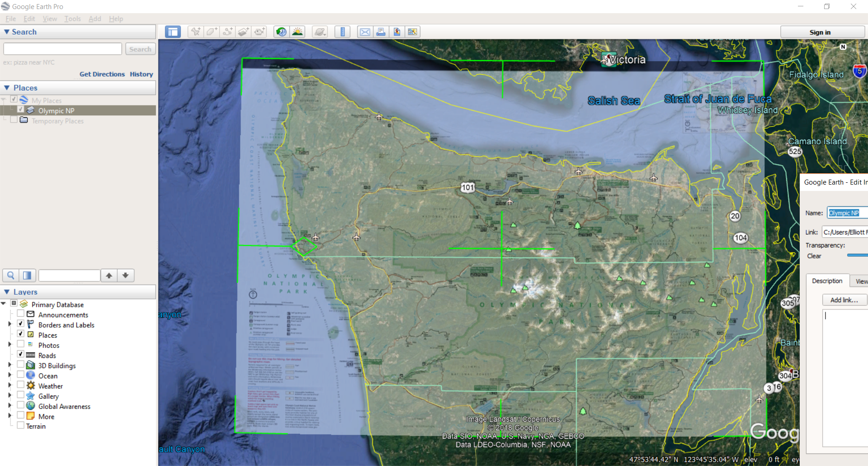
Task: Show historical imagery clock icon
Action: [281, 32]
